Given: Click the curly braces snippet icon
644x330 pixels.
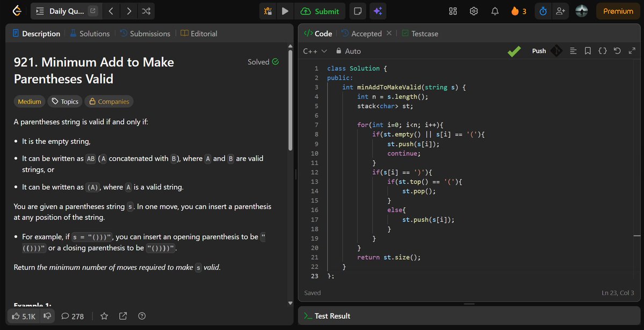Looking at the screenshot, I should pyautogui.click(x=603, y=51).
